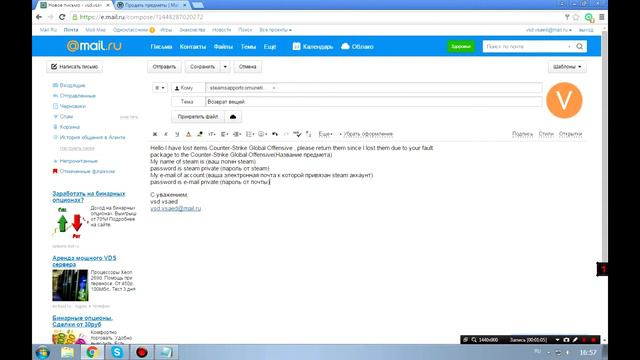640x360 pixels.
Task: Click the recorder pencil draw icon
Action: pyautogui.click(x=575, y=340)
